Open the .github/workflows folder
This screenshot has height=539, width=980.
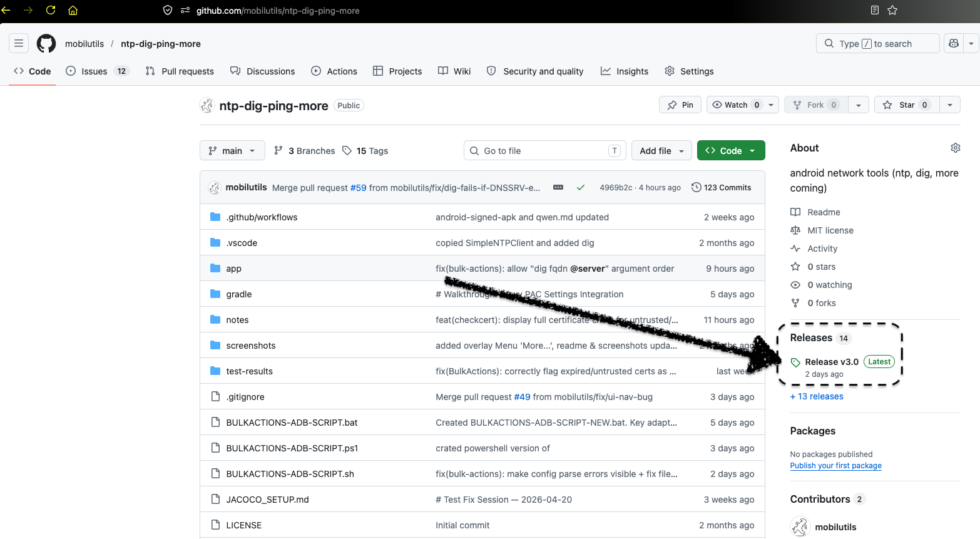point(262,217)
